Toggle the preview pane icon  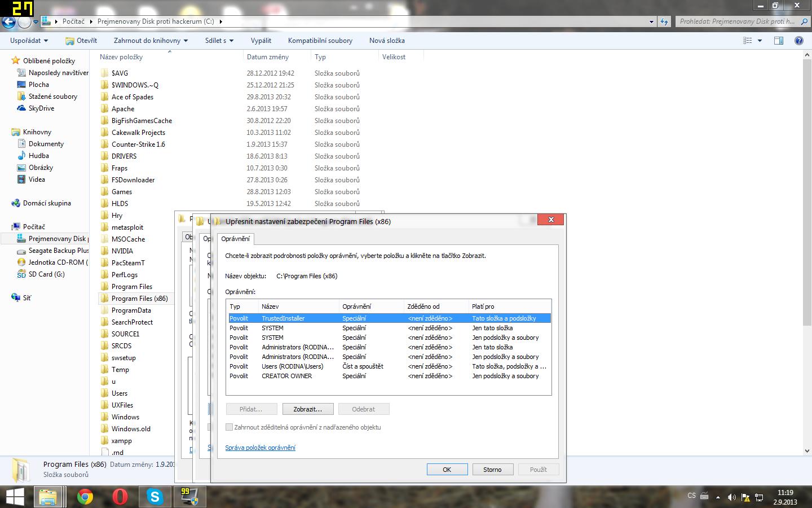tap(779, 41)
